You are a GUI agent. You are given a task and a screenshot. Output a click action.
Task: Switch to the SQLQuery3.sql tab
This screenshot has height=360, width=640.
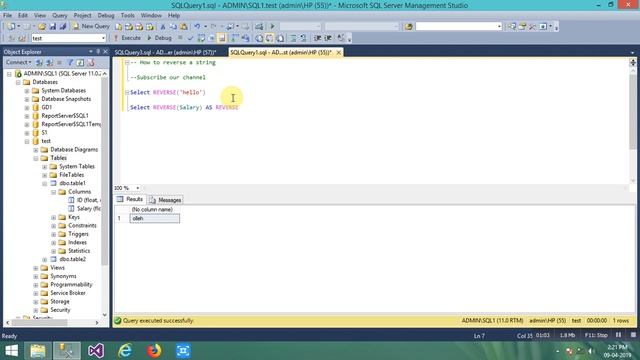coord(165,52)
